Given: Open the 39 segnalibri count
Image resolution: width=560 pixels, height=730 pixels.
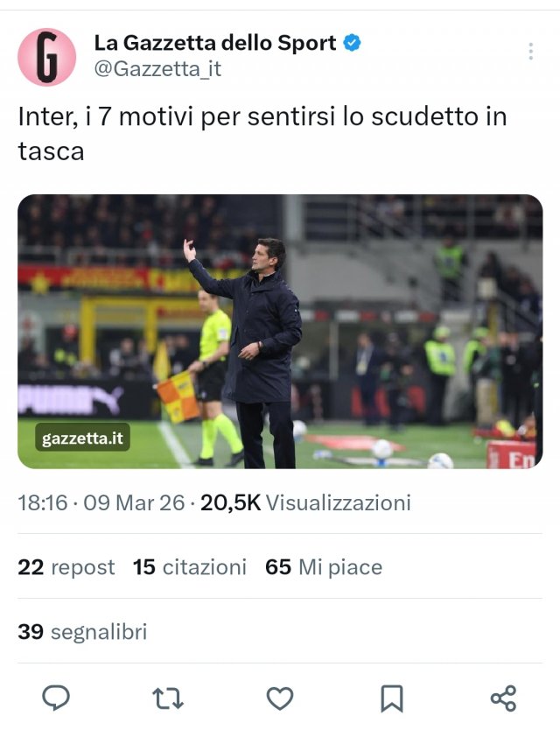Looking at the screenshot, I should [82, 631].
